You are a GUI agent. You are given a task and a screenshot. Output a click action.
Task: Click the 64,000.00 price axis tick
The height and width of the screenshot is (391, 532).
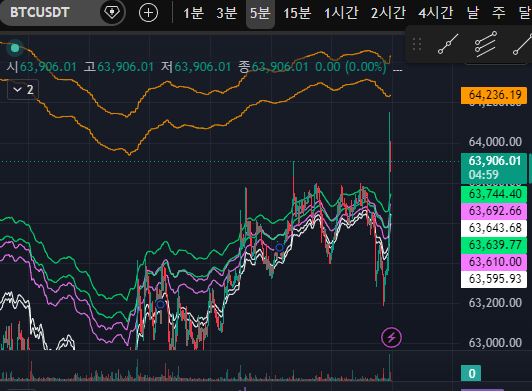495,142
